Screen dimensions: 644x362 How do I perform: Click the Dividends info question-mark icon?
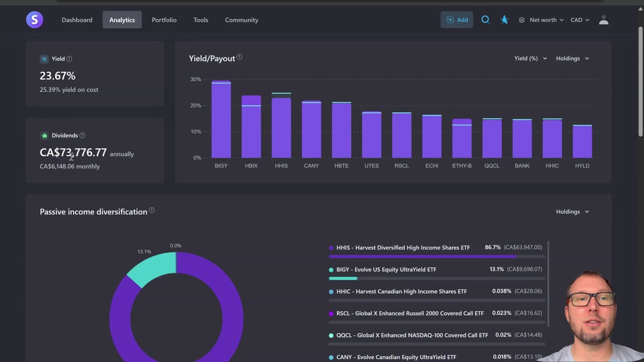(83, 135)
